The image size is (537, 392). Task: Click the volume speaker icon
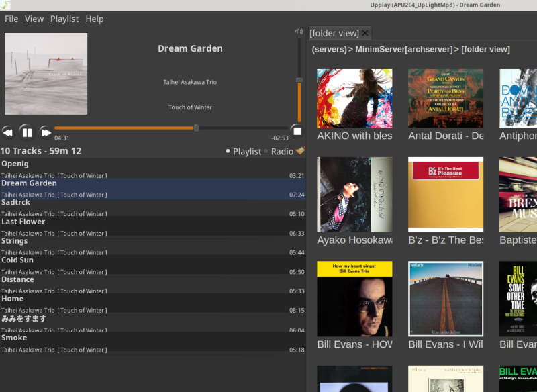299,32
